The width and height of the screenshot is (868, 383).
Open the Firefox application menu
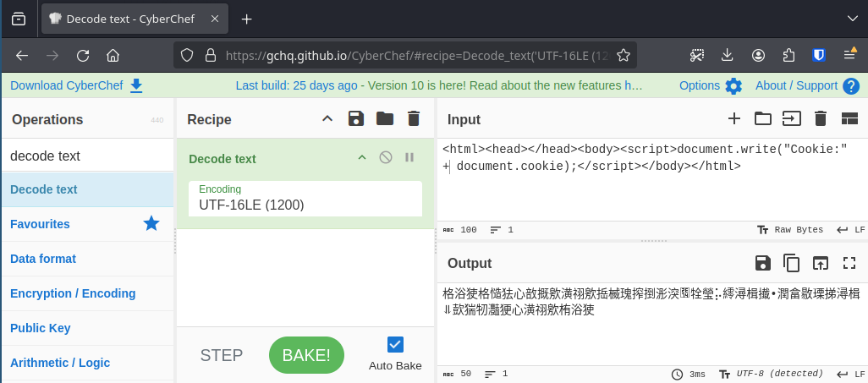pyautogui.click(x=849, y=55)
